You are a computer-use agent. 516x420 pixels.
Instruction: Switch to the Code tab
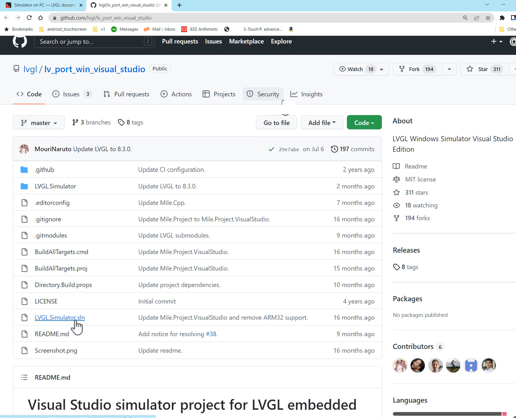coord(29,94)
